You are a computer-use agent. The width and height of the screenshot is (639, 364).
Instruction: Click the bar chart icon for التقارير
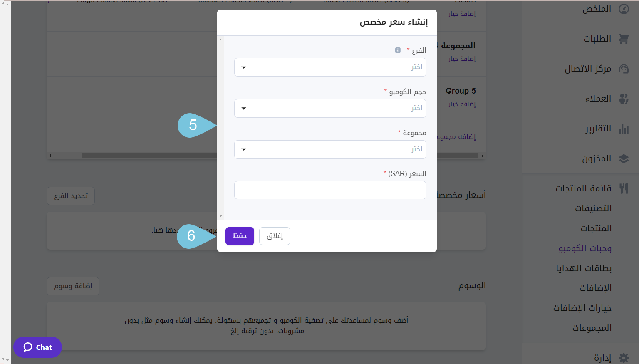(624, 129)
